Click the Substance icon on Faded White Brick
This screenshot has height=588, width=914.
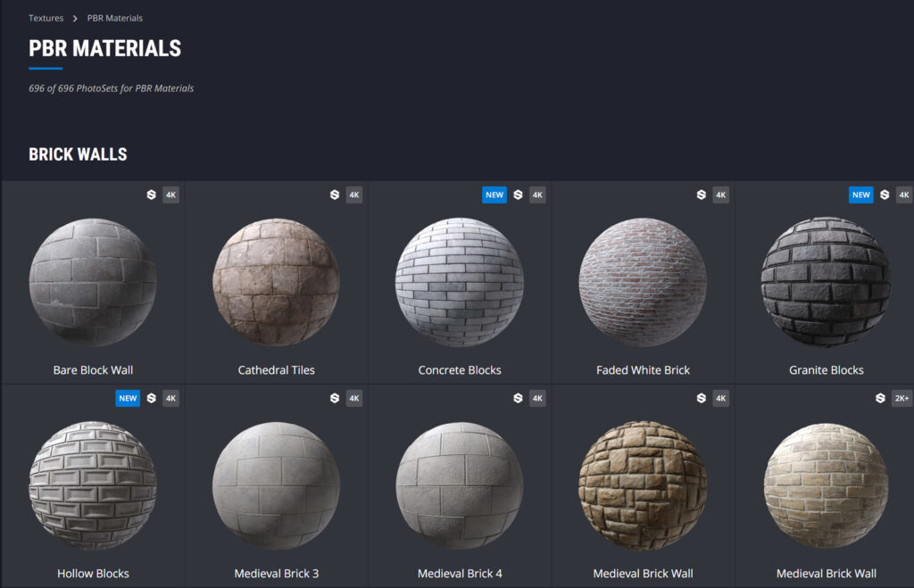(702, 195)
